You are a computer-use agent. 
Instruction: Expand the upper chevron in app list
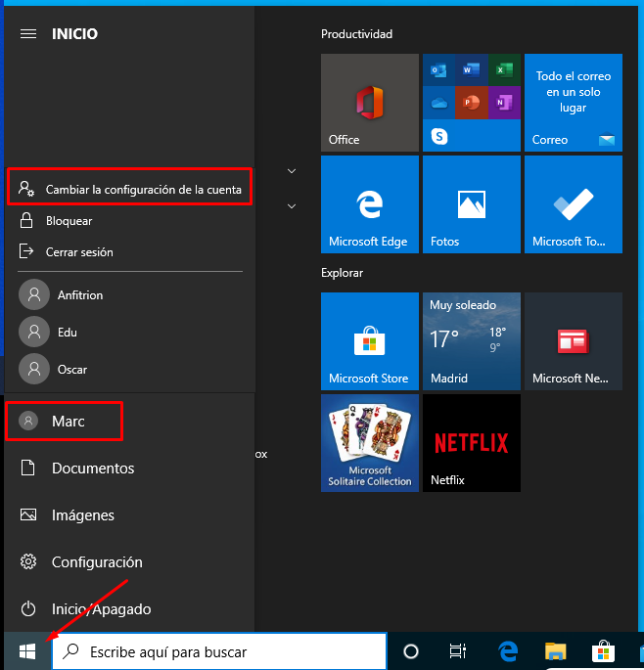(x=291, y=171)
